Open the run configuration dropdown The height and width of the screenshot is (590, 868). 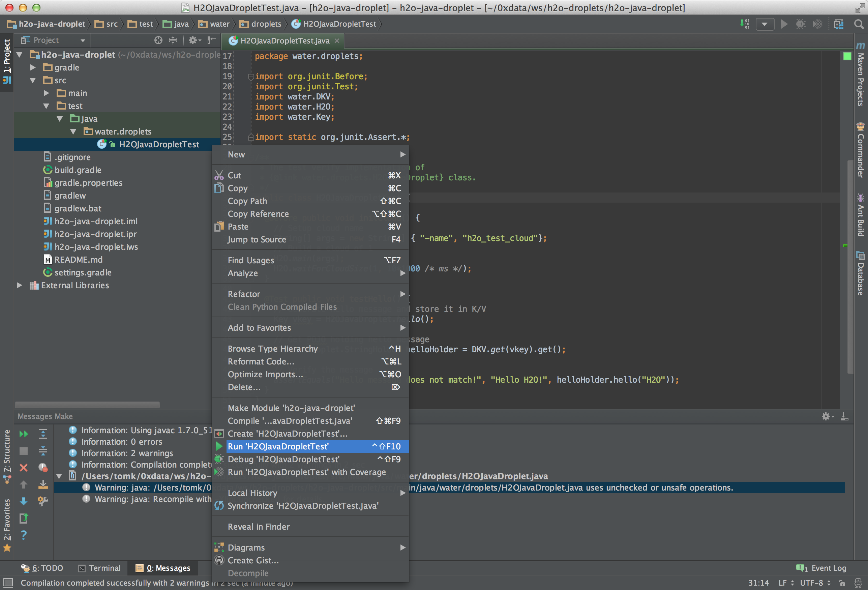pyautogui.click(x=765, y=24)
